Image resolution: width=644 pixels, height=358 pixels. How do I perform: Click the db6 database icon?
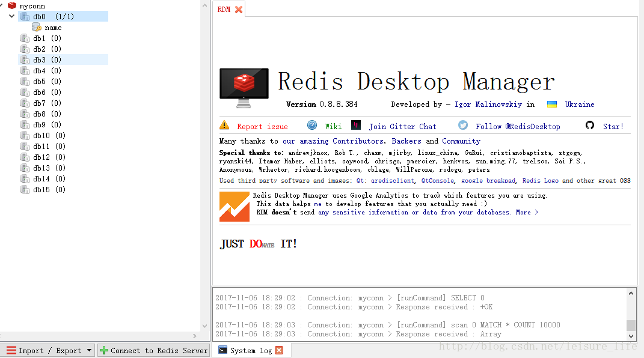click(25, 93)
